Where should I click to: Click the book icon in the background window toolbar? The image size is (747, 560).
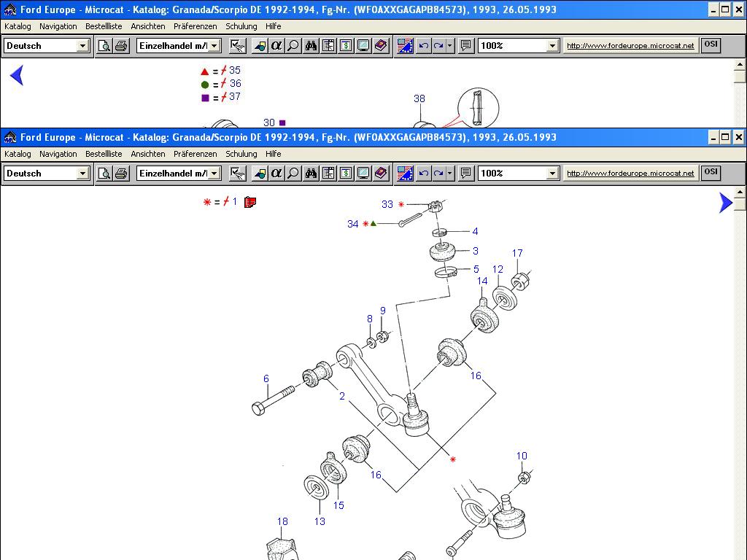tap(381, 46)
